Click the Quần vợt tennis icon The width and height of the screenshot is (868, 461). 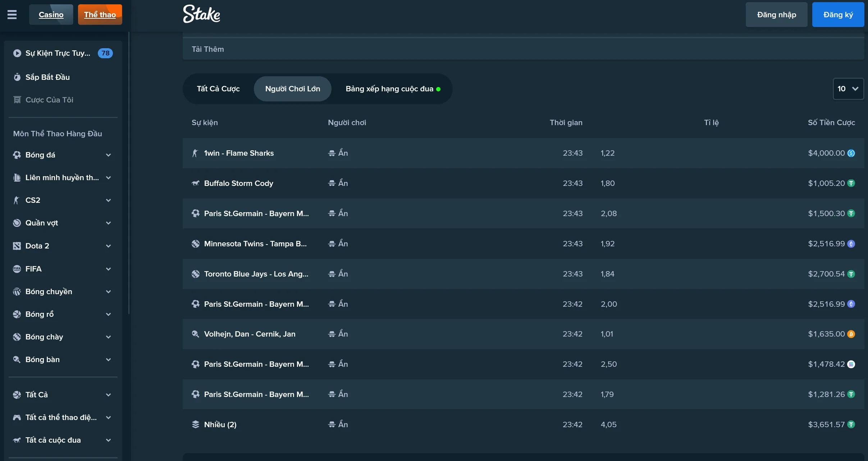tap(17, 223)
